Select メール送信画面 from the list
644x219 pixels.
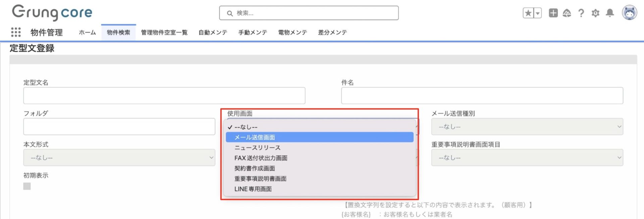[255, 137]
